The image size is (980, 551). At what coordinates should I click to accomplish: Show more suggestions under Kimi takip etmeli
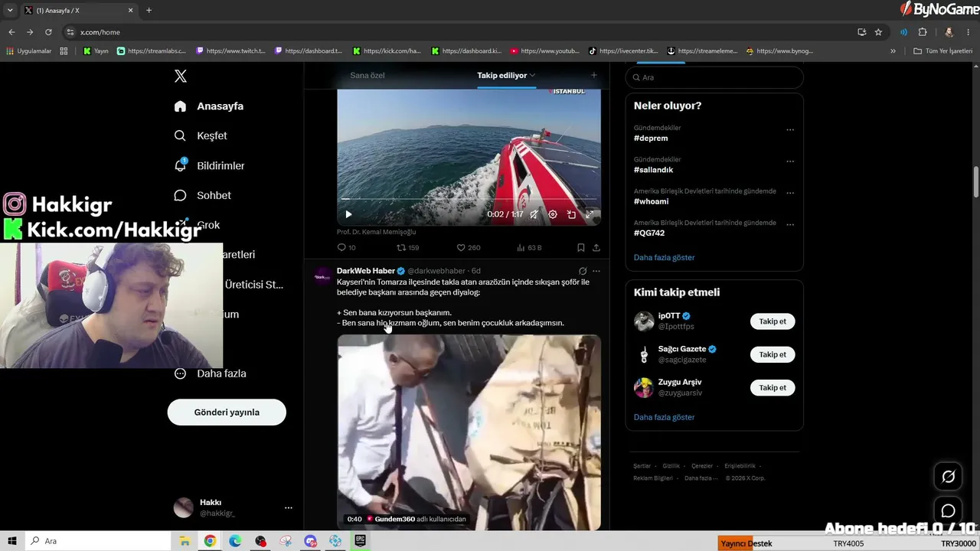665,417
